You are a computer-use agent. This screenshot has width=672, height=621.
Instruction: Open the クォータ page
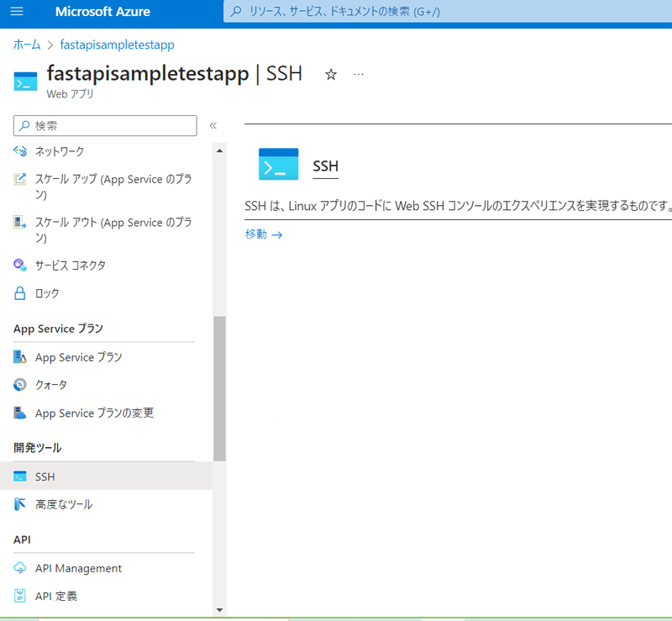(x=52, y=385)
